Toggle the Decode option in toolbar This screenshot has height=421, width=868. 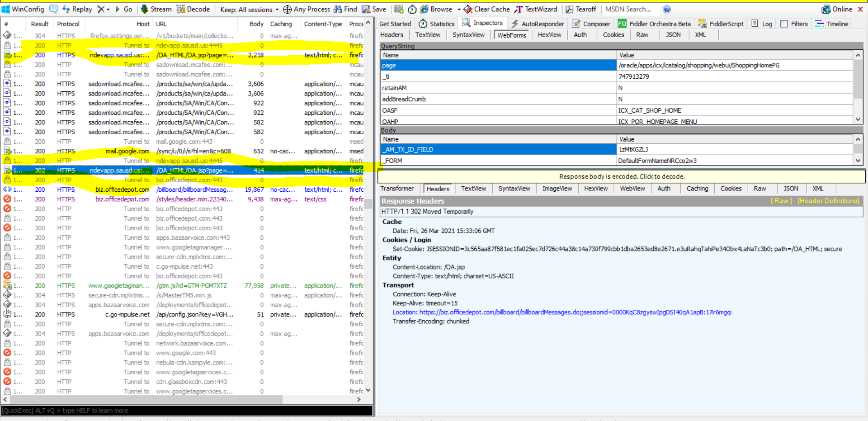coord(193,9)
